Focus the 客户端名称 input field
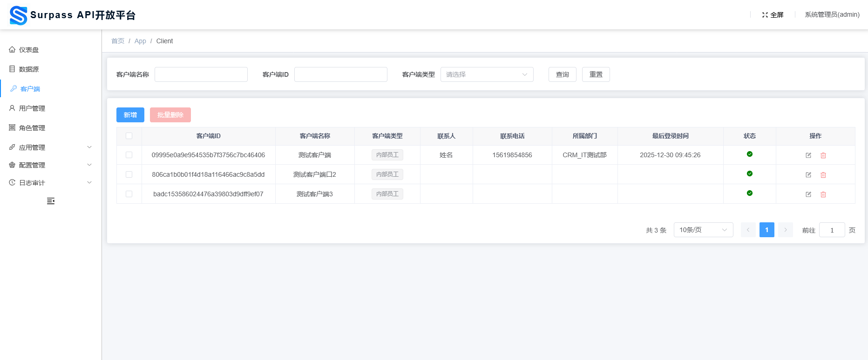868x360 pixels. coord(201,74)
